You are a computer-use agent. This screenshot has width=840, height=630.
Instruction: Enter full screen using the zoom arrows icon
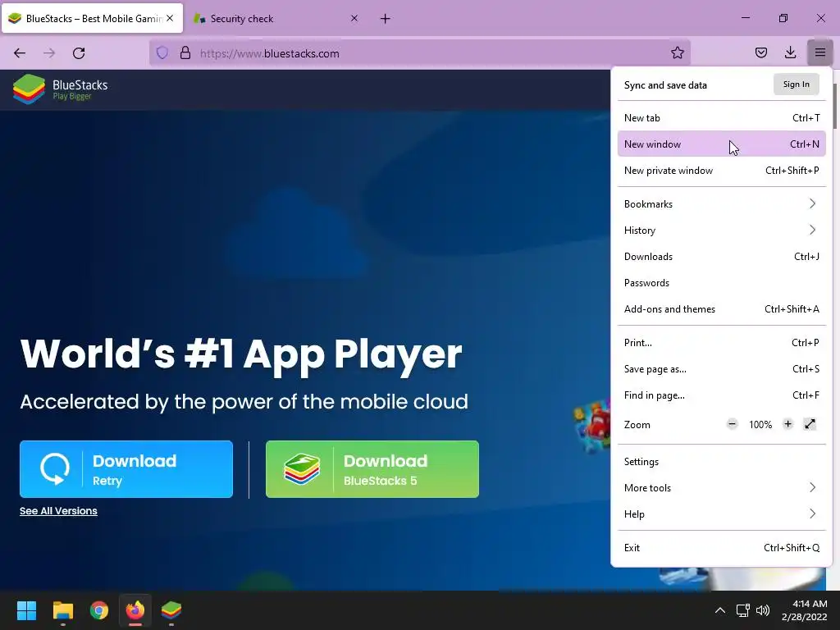click(810, 424)
